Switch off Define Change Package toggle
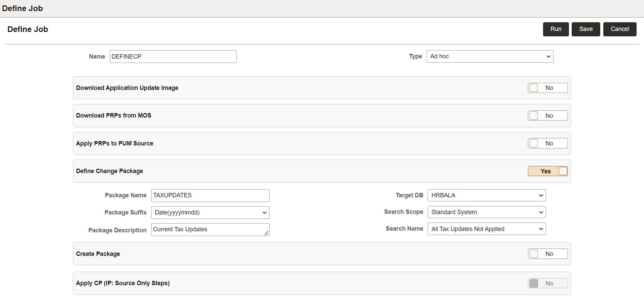This screenshot has width=644, height=300. [x=547, y=171]
